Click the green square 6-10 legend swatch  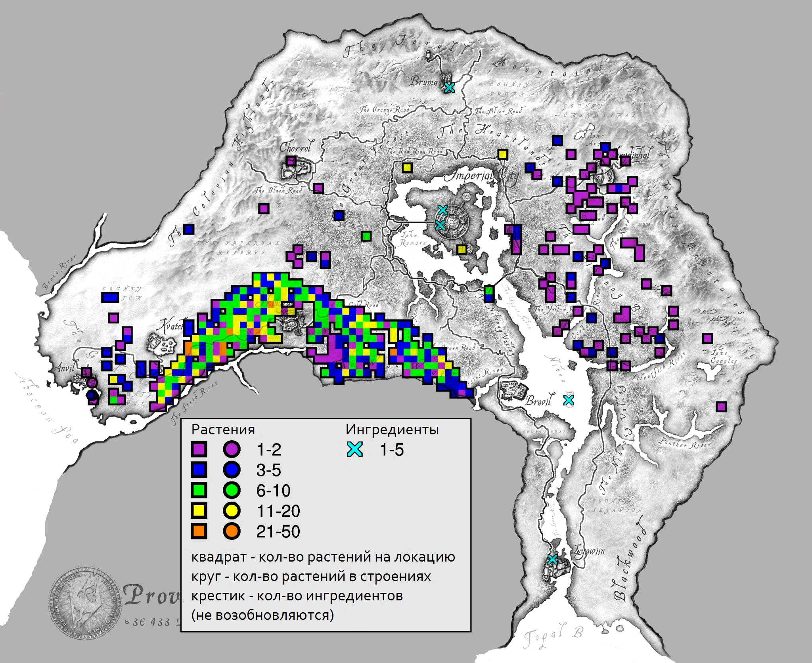click(x=199, y=490)
